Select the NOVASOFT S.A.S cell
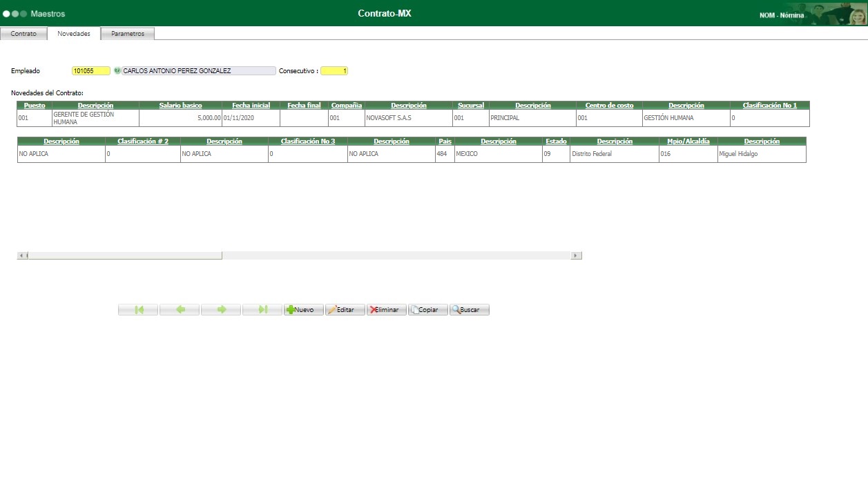The width and height of the screenshot is (868, 486). pyautogui.click(x=409, y=118)
